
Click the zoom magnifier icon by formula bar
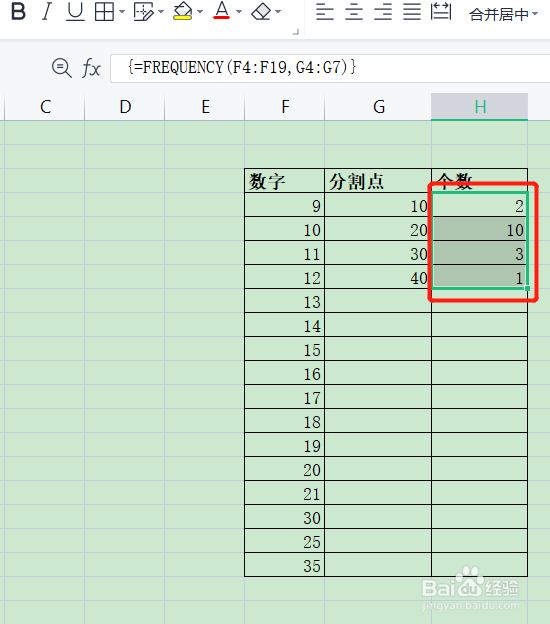pyautogui.click(x=62, y=68)
